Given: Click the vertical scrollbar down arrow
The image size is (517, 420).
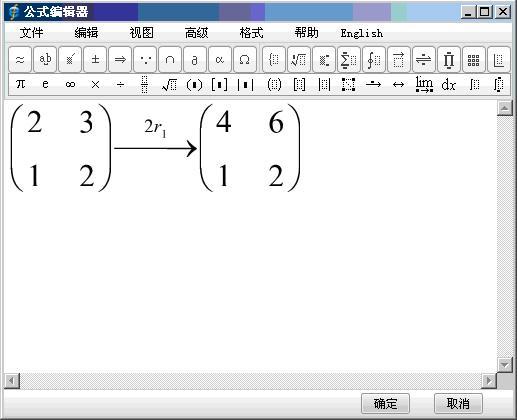Looking at the screenshot, I should coord(505,365).
